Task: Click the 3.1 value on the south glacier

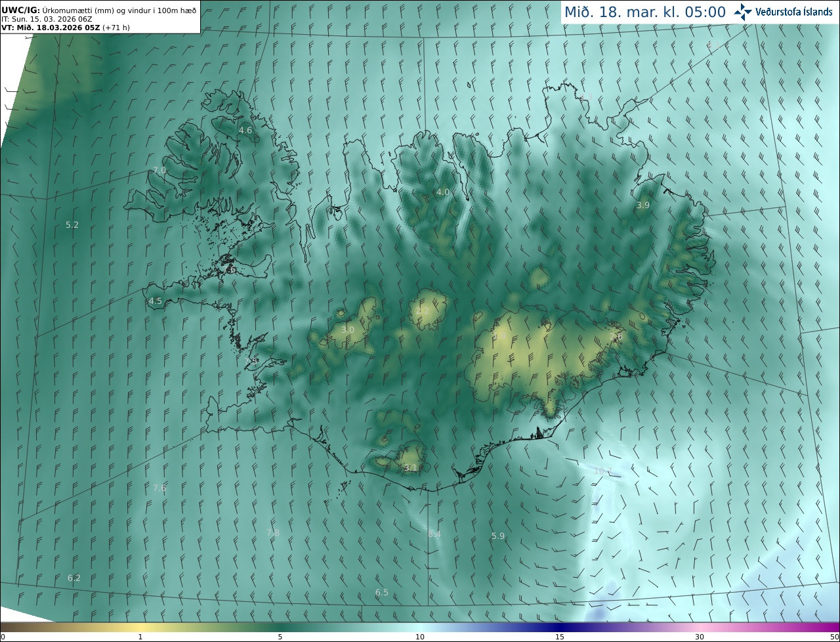Action: (x=411, y=467)
